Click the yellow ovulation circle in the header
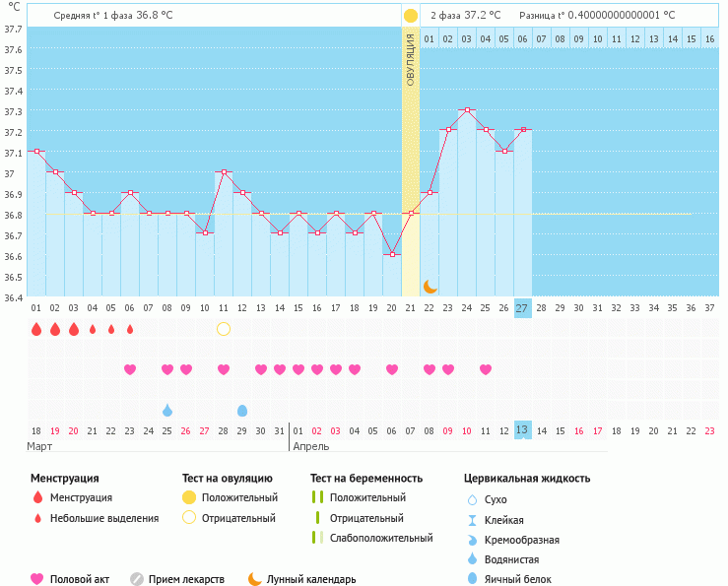This screenshot has width=728, height=586. pos(411,16)
